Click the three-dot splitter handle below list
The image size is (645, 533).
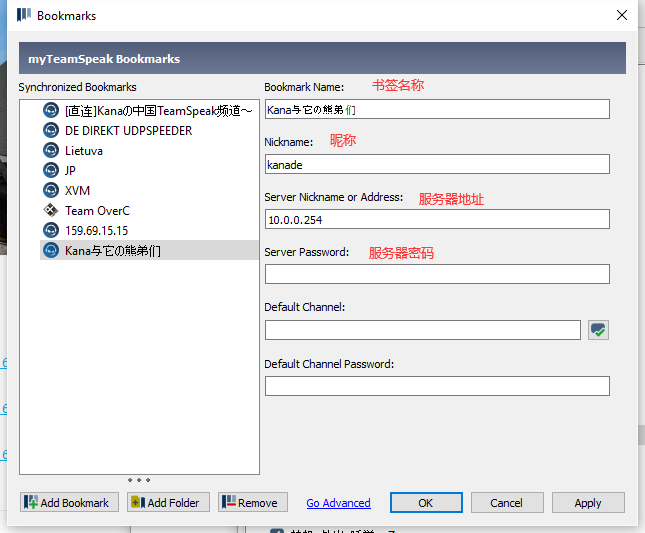click(139, 480)
